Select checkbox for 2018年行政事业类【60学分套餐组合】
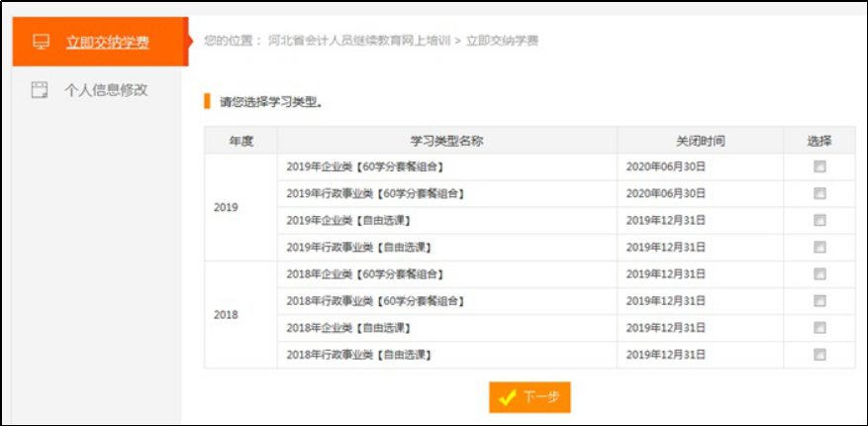This screenshot has width=868, height=426. click(820, 300)
